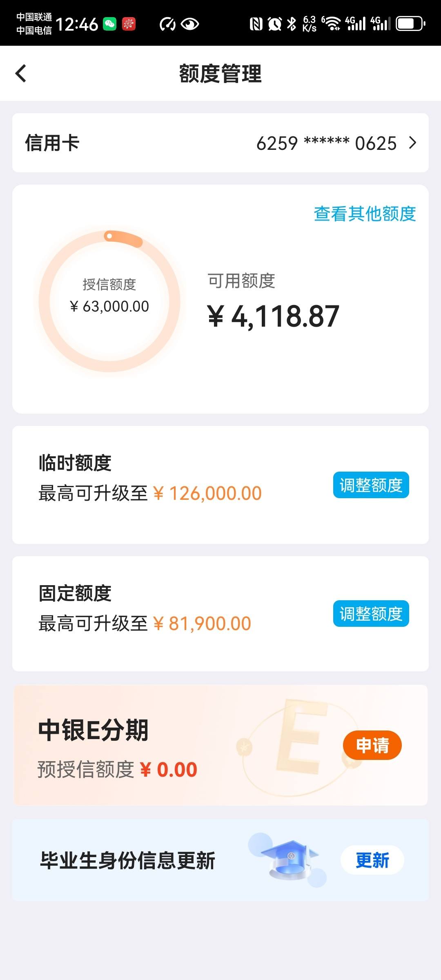The height and width of the screenshot is (980, 441).
Task: Tap the NFC status icon
Action: (256, 24)
